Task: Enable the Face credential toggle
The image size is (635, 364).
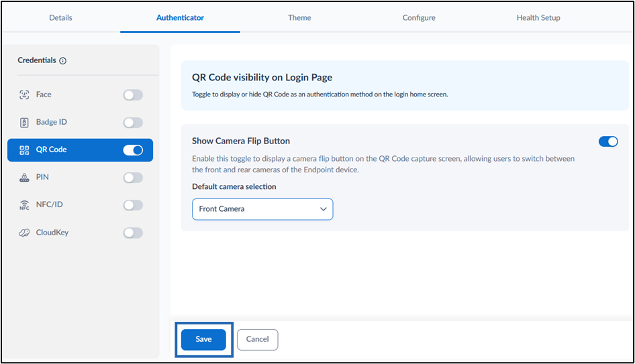Action: pos(133,95)
